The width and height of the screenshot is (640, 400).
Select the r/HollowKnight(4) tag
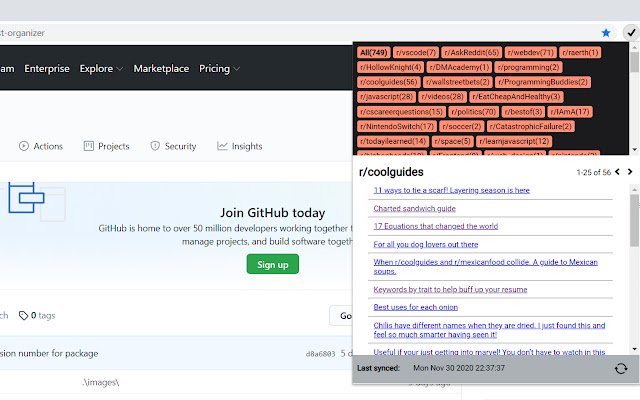pos(390,67)
